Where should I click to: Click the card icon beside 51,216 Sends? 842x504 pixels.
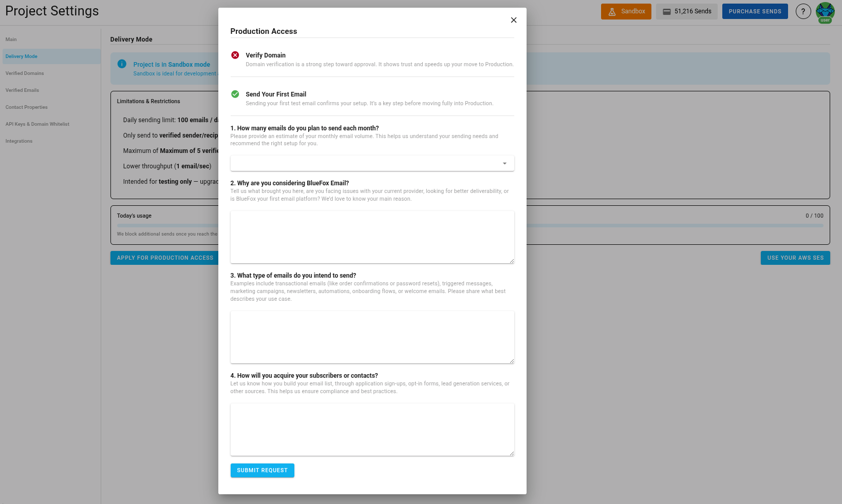tap(667, 11)
